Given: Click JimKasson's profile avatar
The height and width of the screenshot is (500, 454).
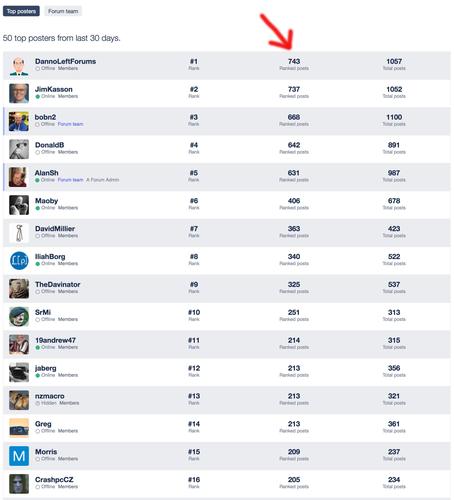Looking at the screenshot, I should (19, 93).
